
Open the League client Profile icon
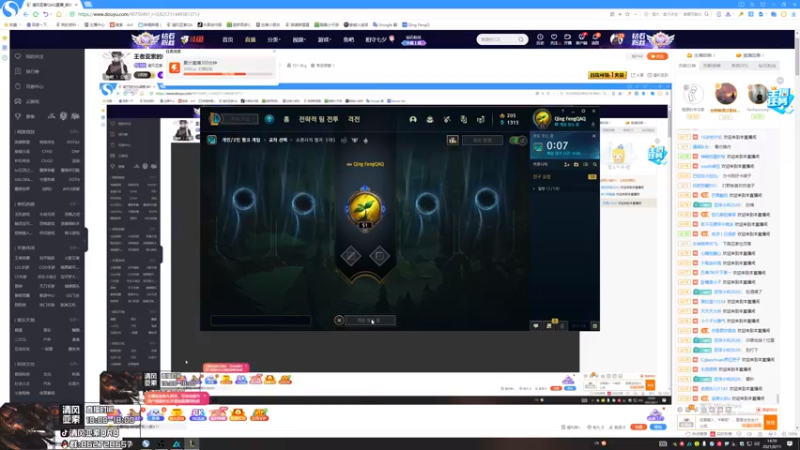413,119
